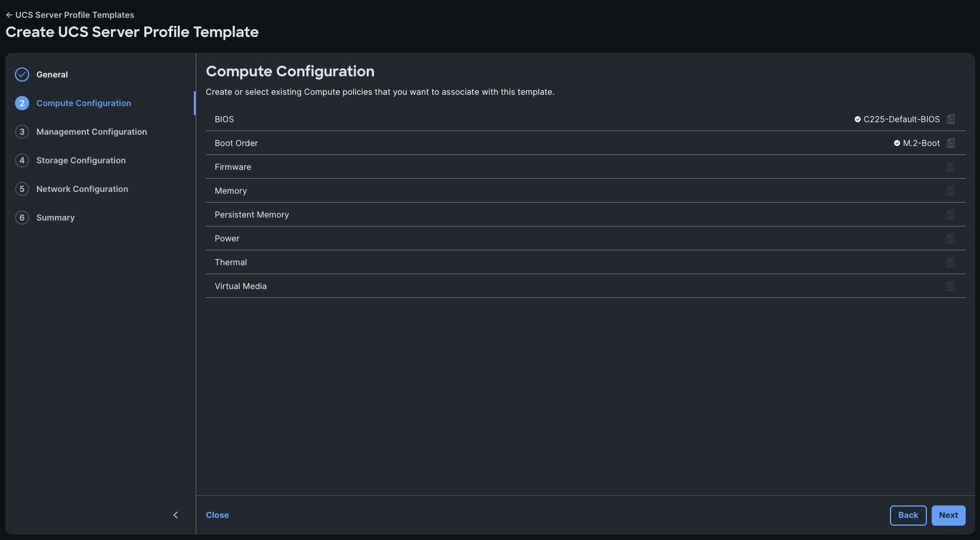Viewport: 980px width, 540px height.
Task: Open the Thermal policy selection icon
Action: click(951, 262)
